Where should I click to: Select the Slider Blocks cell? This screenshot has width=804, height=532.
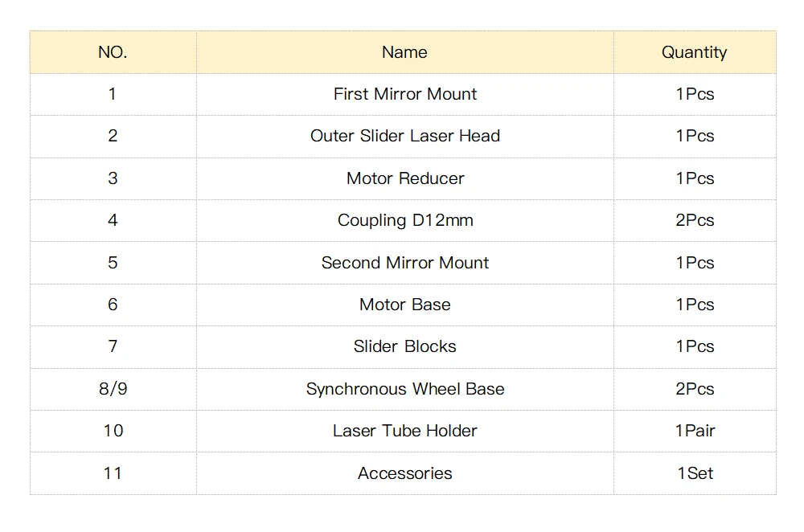coord(404,347)
